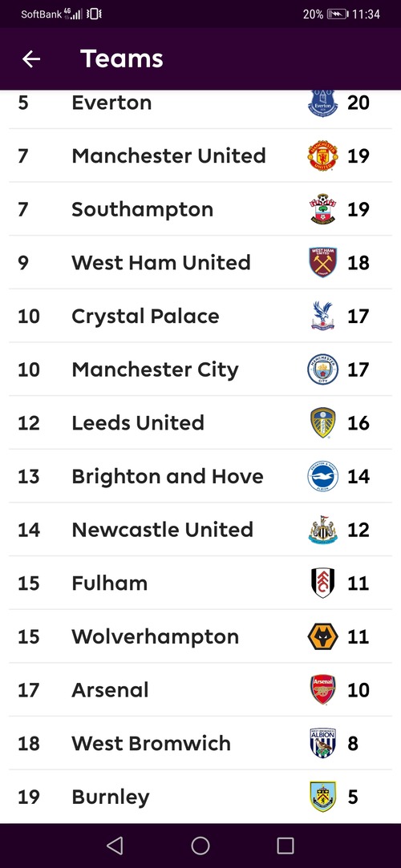The image size is (401, 868).
Task: Tap the Arsenal cannon crest
Action: (323, 690)
